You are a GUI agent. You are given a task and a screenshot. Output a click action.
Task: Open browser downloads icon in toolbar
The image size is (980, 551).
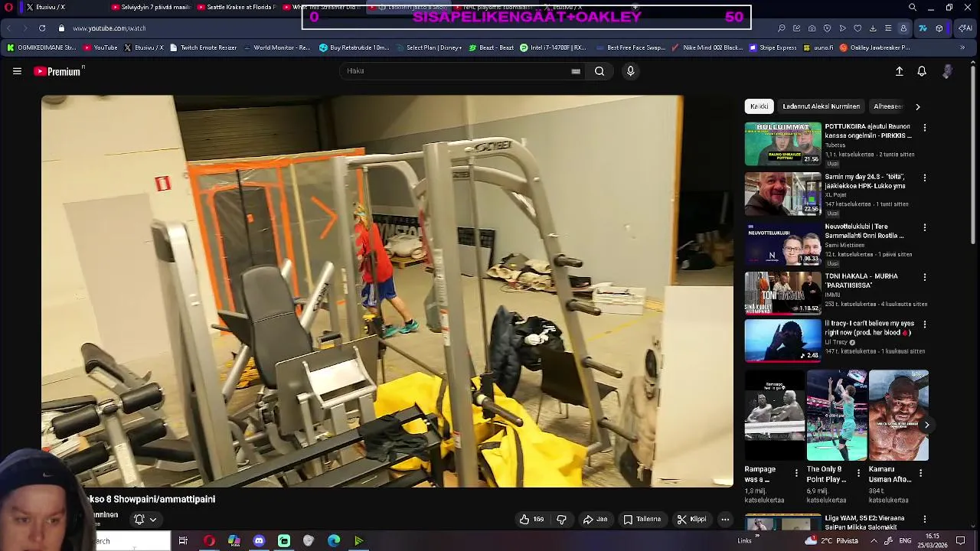[873, 28]
